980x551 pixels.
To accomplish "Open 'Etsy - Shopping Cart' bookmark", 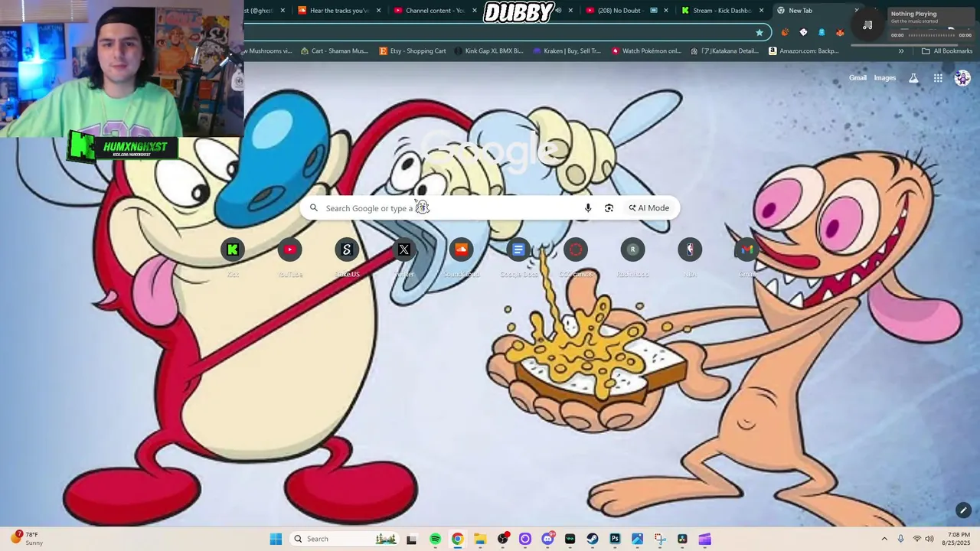I will [413, 51].
